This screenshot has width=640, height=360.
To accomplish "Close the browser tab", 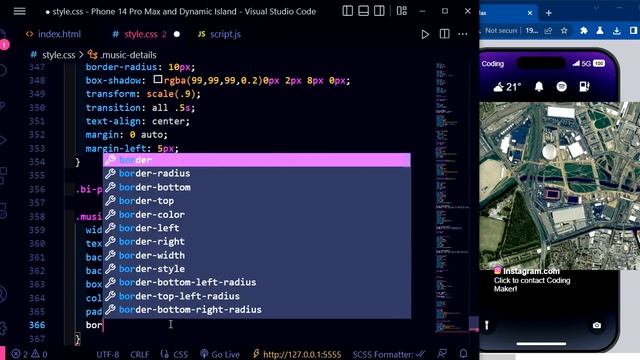I will point(530,13).
